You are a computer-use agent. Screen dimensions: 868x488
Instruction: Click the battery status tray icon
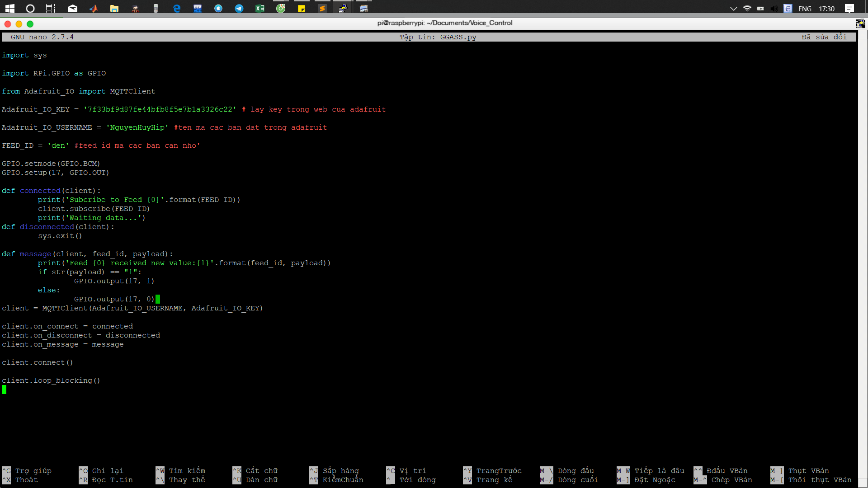tap(760, 9)
